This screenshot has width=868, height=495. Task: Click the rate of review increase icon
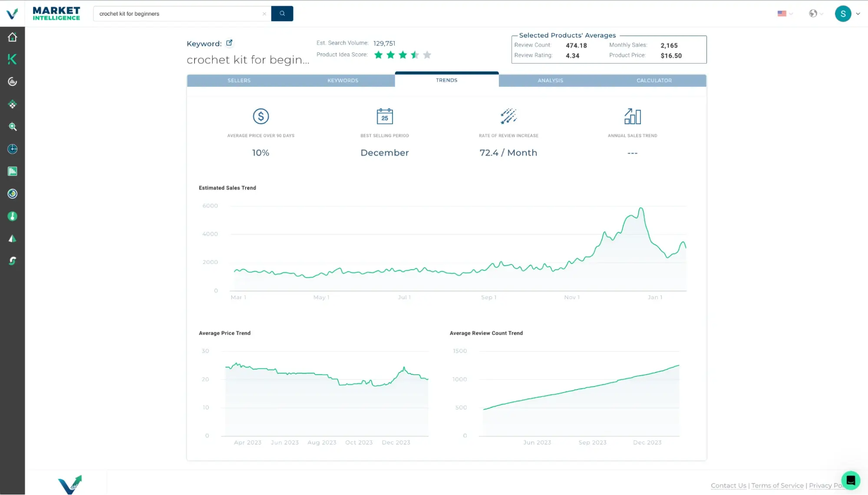tap(508, 116)
